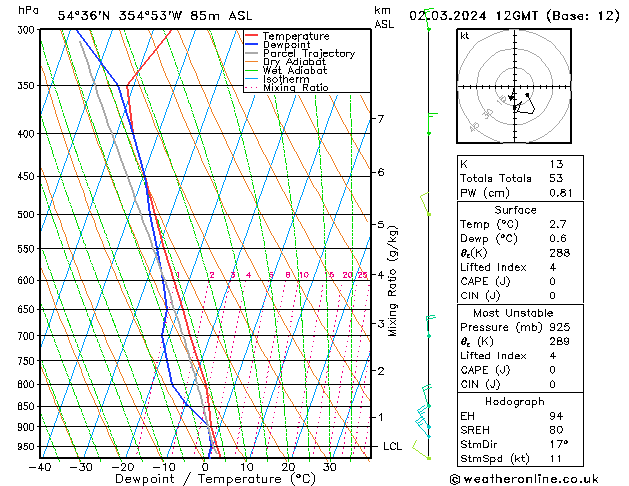629x486 pixels.
Task: Click the 700 hPa pressure label
Action: (x=26, y=336)
